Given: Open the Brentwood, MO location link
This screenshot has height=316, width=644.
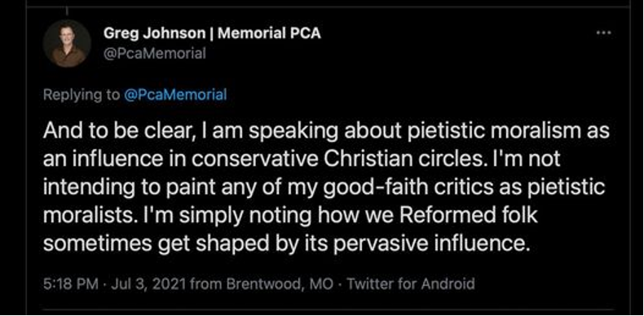Looking at the screenshot, I should 277,284.
